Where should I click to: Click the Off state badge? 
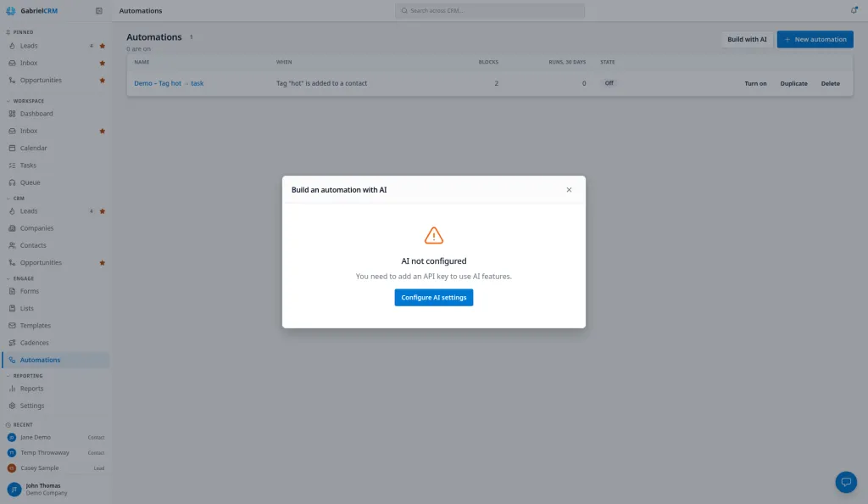609,83
